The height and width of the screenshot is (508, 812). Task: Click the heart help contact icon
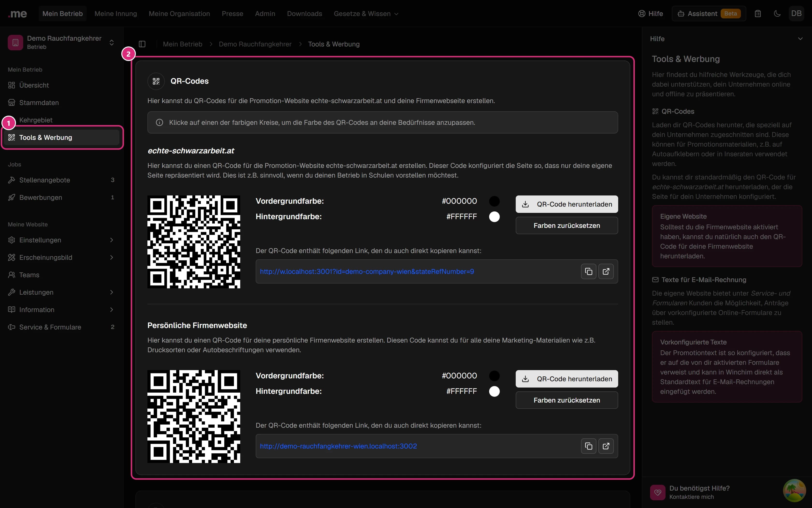pos(658,492)
